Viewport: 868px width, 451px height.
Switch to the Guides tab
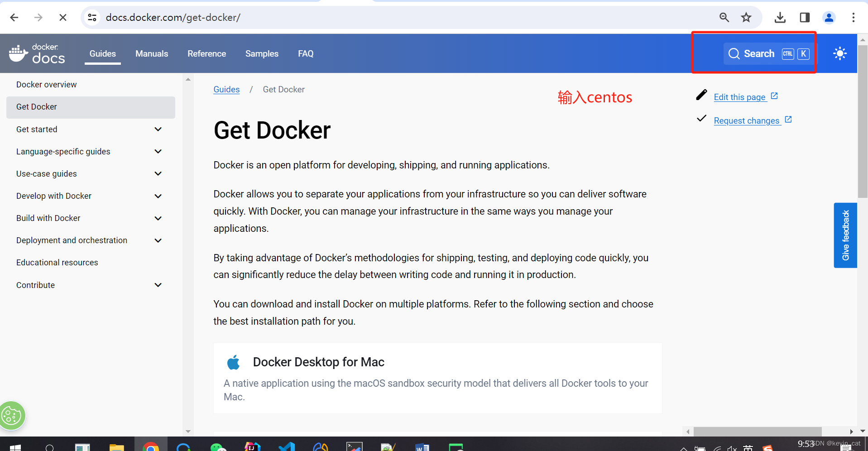click(103, 53)
